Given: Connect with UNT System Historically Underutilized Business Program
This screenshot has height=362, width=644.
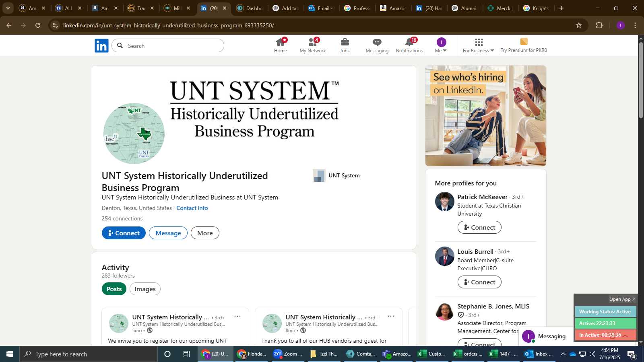Looking at the screenshot, I should pyautogui.click(x=124, y=233).
